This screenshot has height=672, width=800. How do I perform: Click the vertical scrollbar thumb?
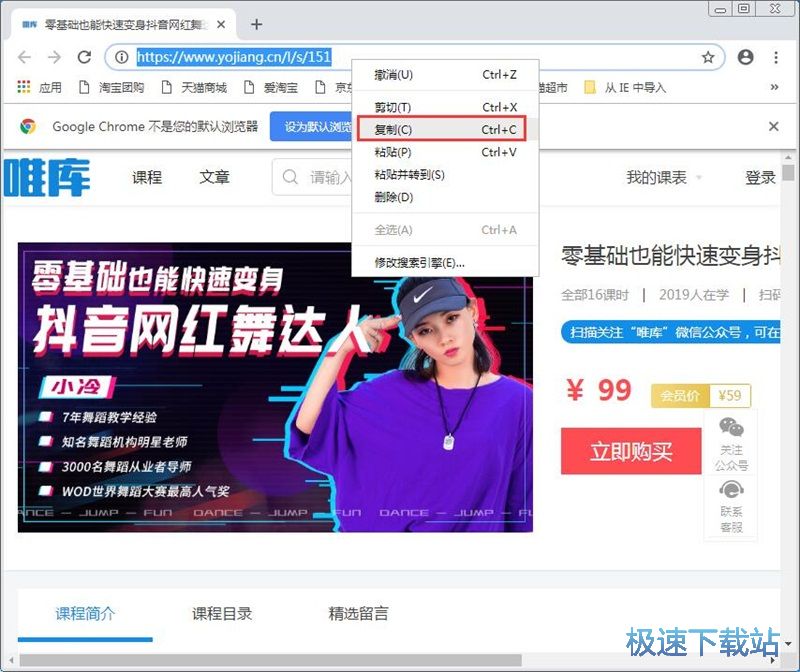coord(789,172)
